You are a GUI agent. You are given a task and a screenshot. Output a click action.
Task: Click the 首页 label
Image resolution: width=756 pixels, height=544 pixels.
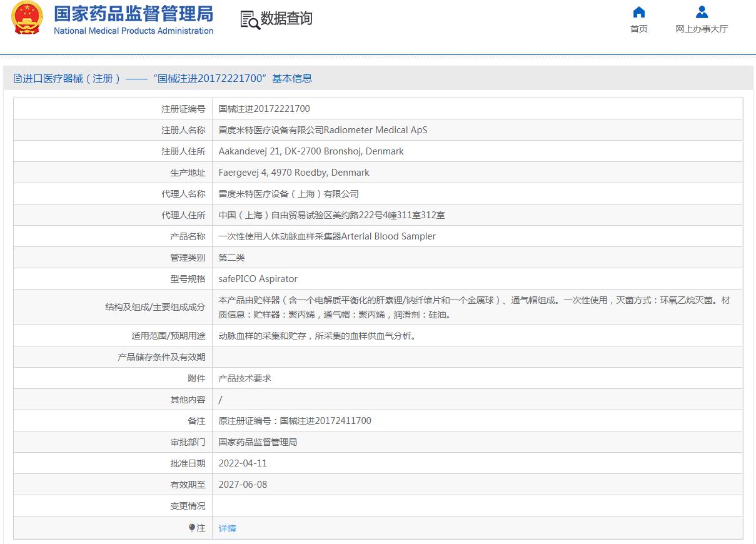point(639,29)
